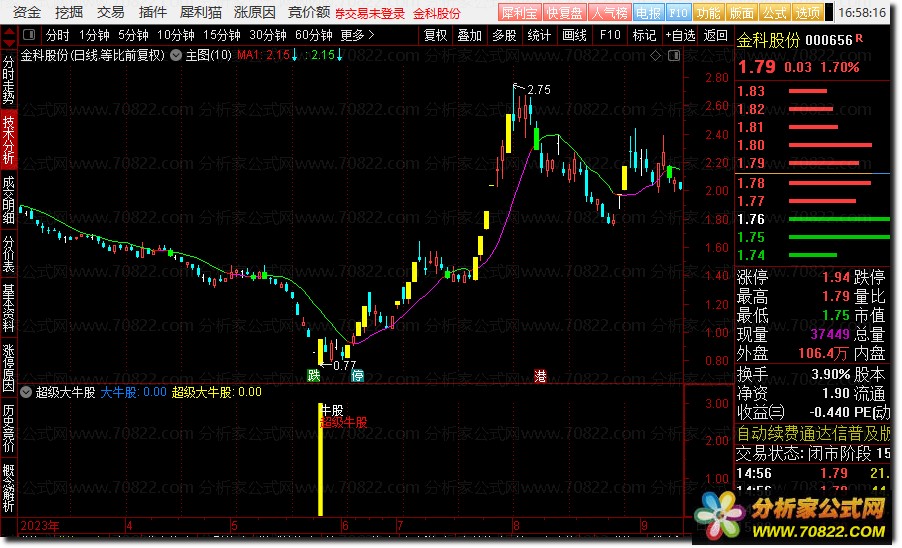Screen dimensions: 902x548
Task: Switch chart to 60分钟 period
Action: coord(314,36)
